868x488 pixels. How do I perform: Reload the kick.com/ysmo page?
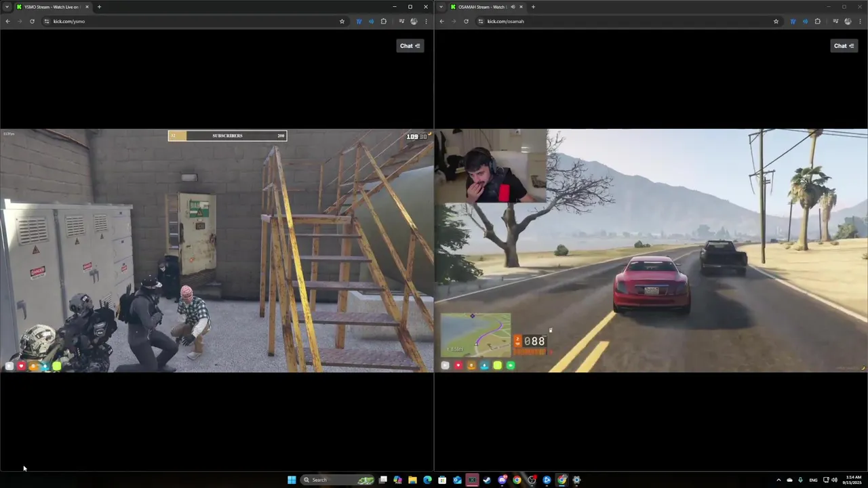[x=32, y=21]
